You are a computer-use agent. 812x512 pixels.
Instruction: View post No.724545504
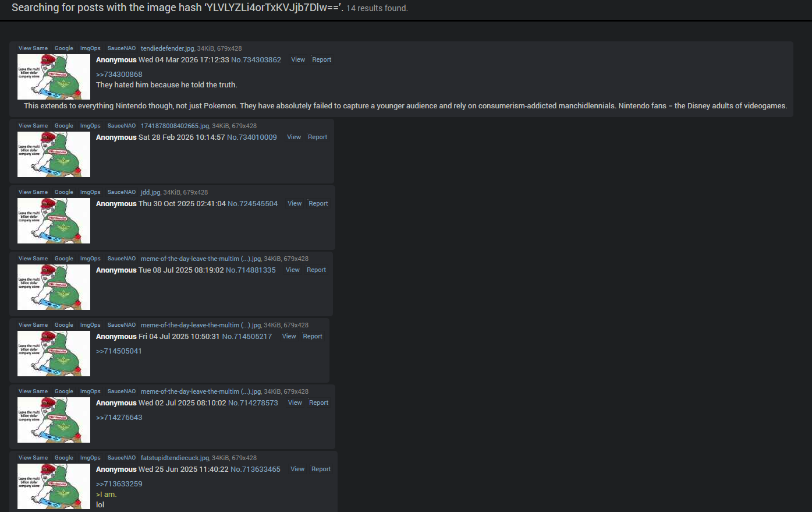[295, 203]
